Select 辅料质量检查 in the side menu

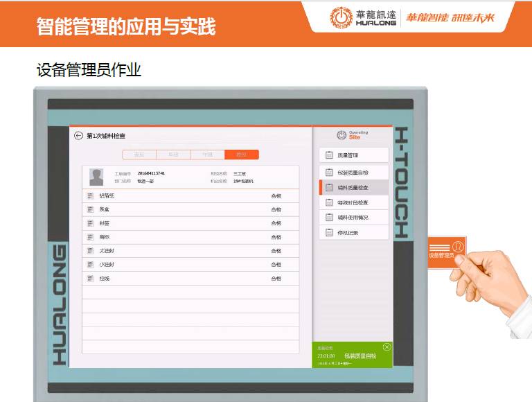[x=353, y=187]
